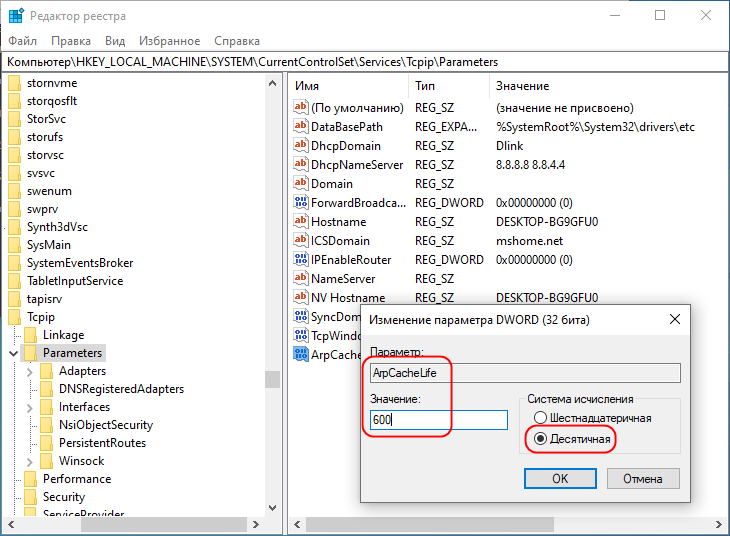Click the IPEnableRouter DWORD icon
The image size is (730, 536).
pos(301,259)
